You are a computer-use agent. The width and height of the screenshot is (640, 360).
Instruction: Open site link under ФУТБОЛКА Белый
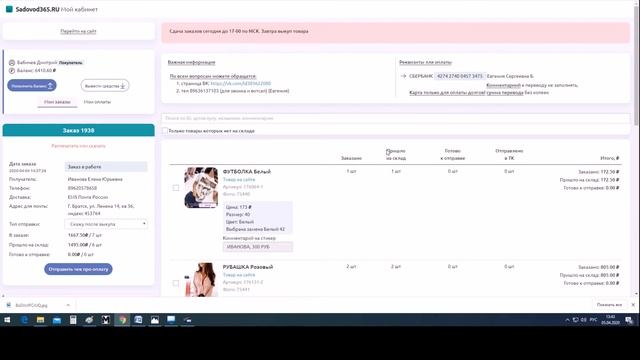pos(239,180)
